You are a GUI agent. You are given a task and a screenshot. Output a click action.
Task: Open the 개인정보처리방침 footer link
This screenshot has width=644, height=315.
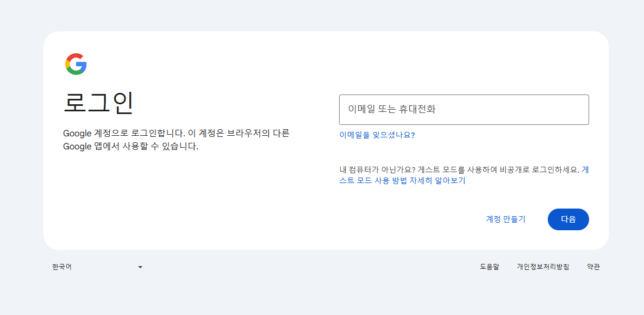(x=543, y=267)
